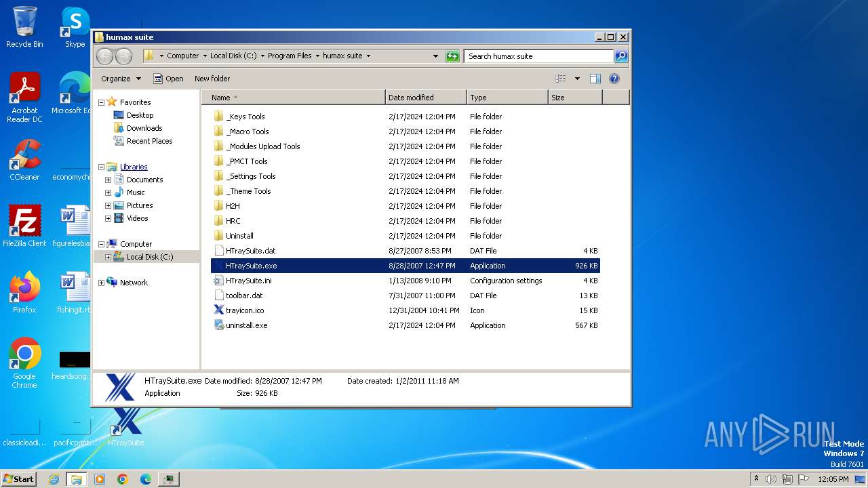Expand the Music library node
Image resolution: width=868 pixels, height=488 pixels.
(x=108, y=192)
